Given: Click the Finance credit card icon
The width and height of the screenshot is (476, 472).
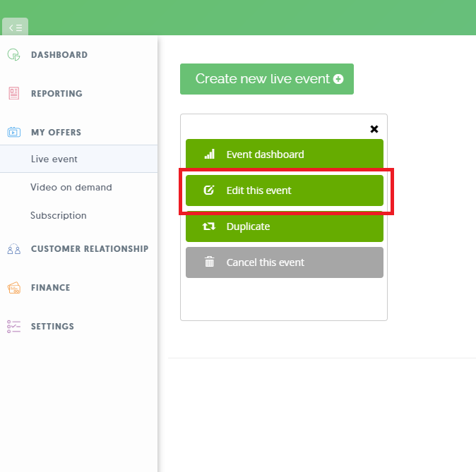Looking at the screenshot, I should coord(13,288).
